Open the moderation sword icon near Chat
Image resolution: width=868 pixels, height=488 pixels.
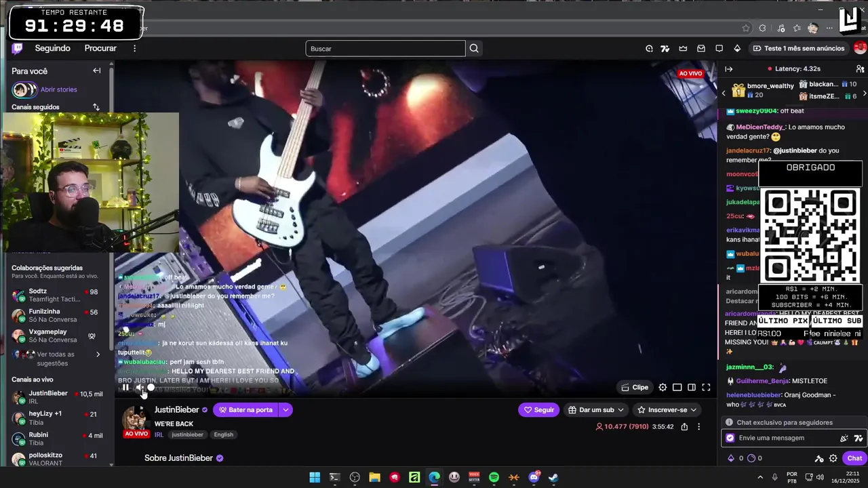(819, 458)
